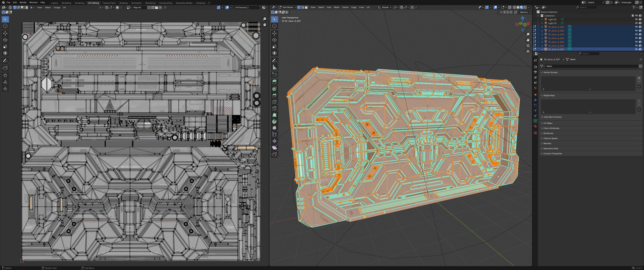The image size is (644, 270).
Task: Expand SF_Door_A_003 in the outliner
Action: click(542, 34)
